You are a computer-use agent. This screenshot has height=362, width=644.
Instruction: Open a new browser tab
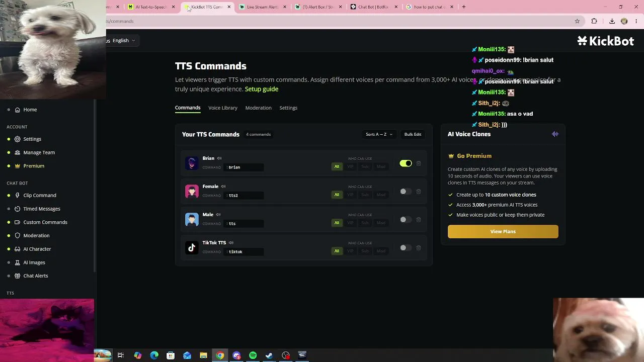464,7
